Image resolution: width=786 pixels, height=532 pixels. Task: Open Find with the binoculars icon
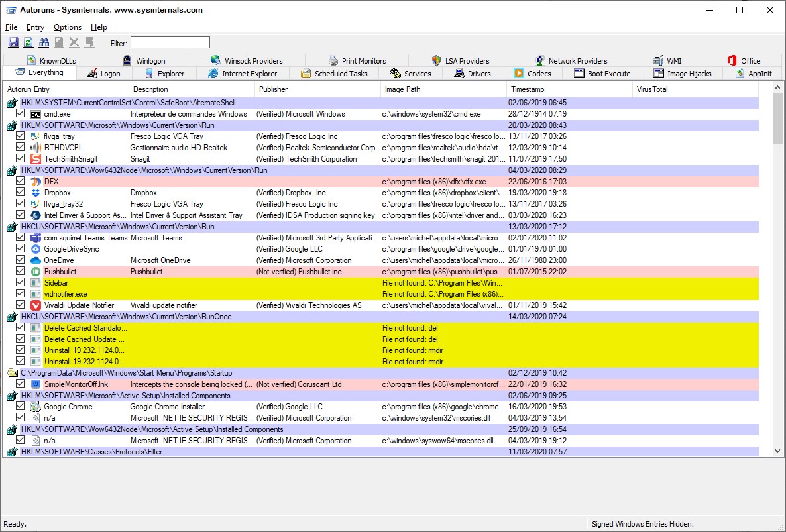click(x=44, y=42)
